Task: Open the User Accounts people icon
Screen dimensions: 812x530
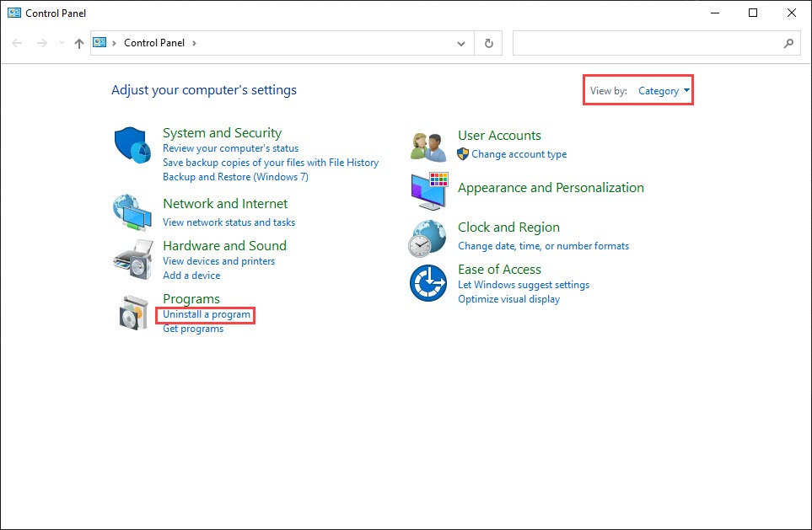Action: point(428,147)
